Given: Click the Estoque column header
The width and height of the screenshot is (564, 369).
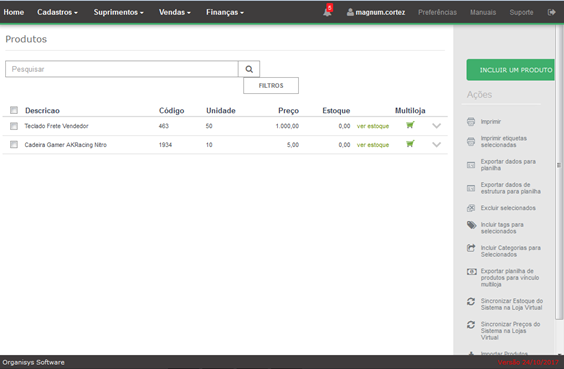Looking at the screenshot, I should pos(336,110).
